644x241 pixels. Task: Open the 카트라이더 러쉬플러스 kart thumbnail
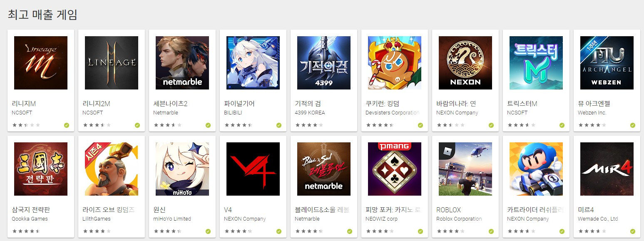[x=536, y=169]
